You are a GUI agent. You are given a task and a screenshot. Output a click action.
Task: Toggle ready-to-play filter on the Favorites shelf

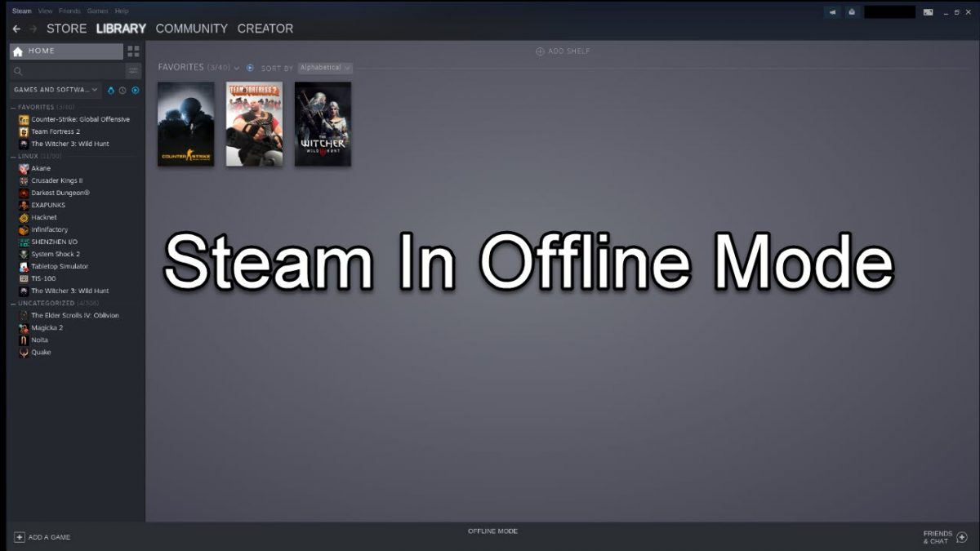[x=250, y=68]
